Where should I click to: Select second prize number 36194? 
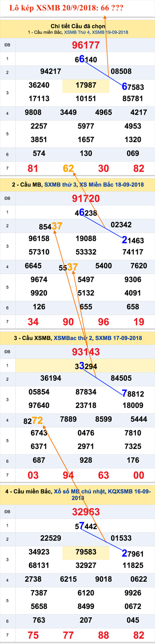pos(51,378)
